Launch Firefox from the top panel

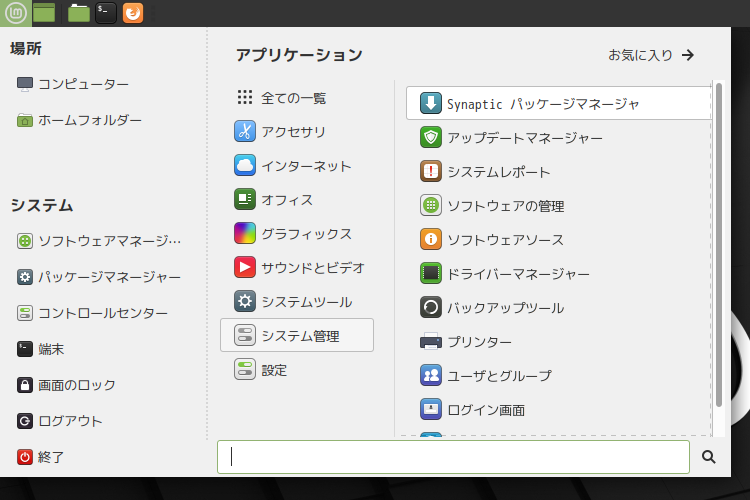coord(133,13)
